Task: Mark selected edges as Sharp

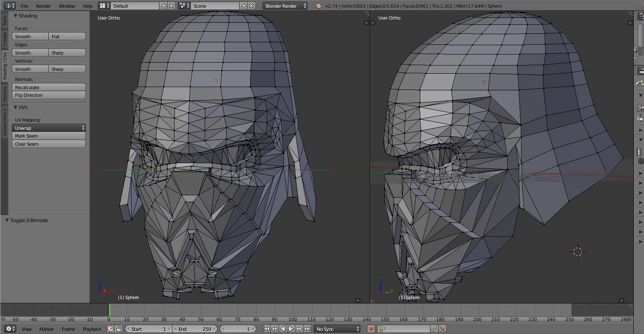Action: click(67, 52)
